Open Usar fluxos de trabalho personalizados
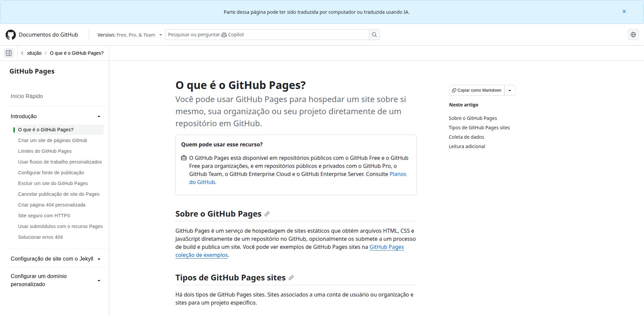The width and height of the screenshot is (644, 315). point(60,162)
